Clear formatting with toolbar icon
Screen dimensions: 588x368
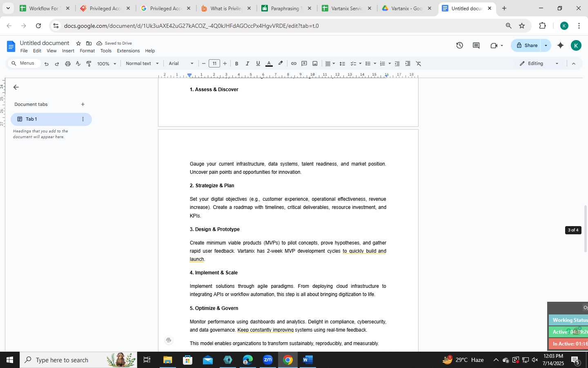(419, 64)
